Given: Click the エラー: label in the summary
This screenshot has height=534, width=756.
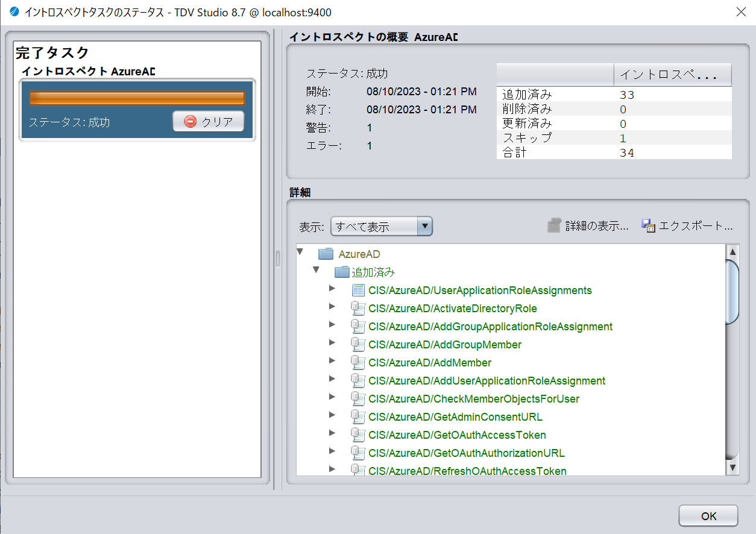Looking at the screenshot, I should [324, 146].
